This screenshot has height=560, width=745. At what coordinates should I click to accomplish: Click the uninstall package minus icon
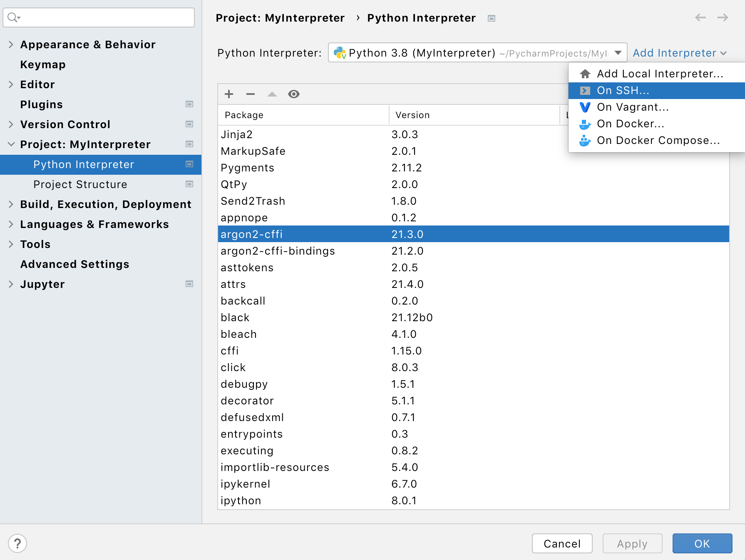point(251,94)
